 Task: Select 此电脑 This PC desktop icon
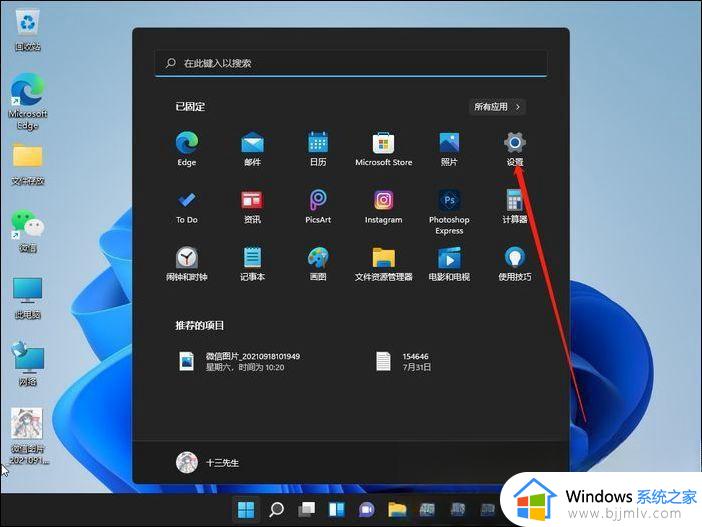pyautogui.click(x=28, y=298)
